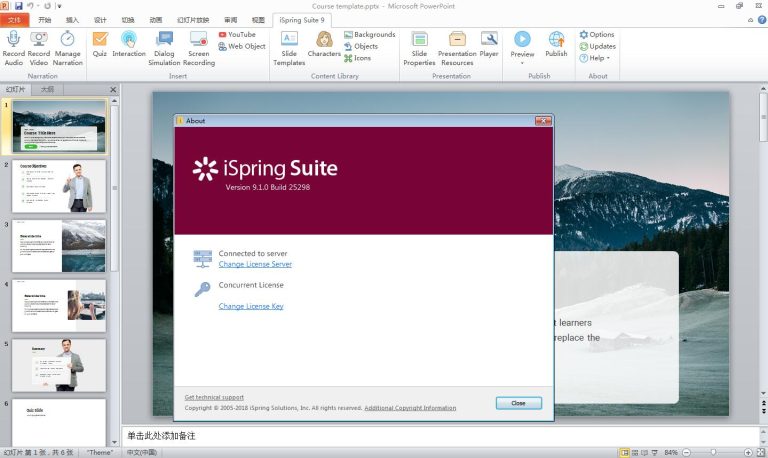Image resolution: width=768 pixels, height=458 pixels.
Task: Select normal view icon in status bar
Action: (x=624, y=453)
